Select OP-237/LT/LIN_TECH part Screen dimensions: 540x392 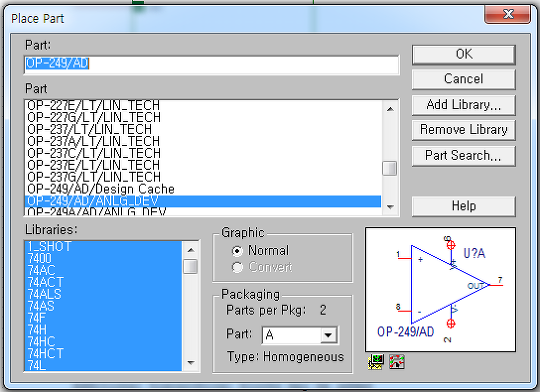[203, 130]
